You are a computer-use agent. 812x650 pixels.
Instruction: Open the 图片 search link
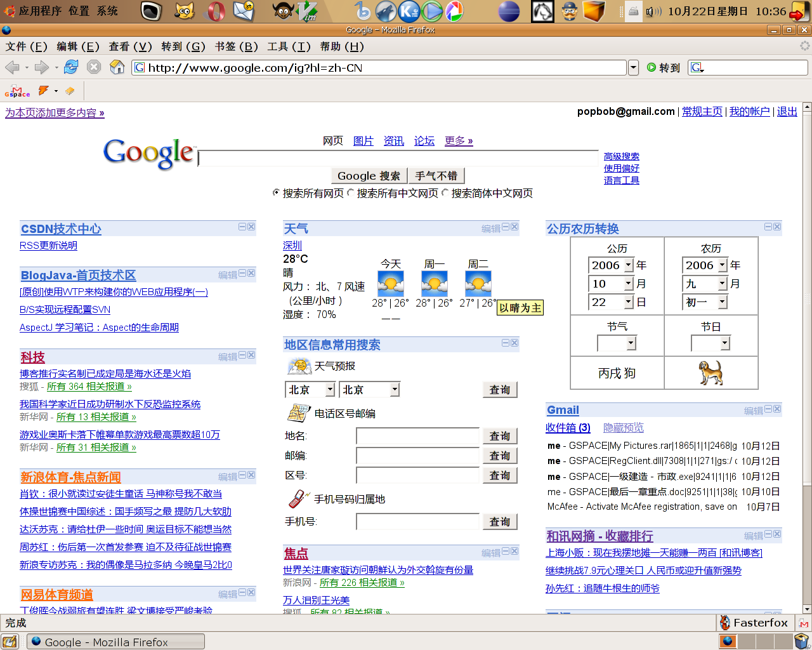click(363, 141)
